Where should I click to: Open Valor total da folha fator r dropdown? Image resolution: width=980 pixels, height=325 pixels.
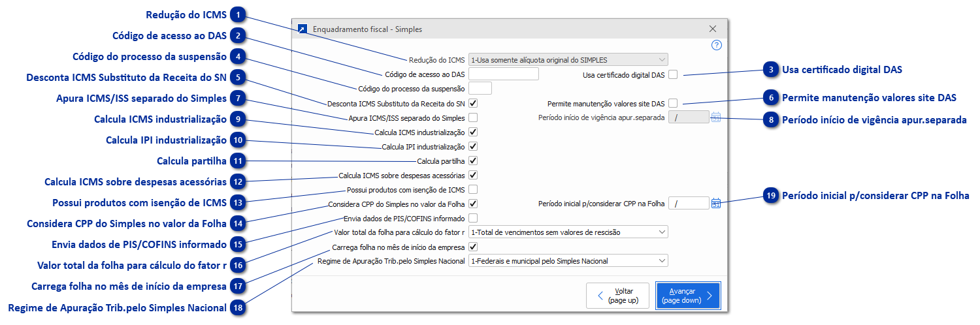click(568, 232)
